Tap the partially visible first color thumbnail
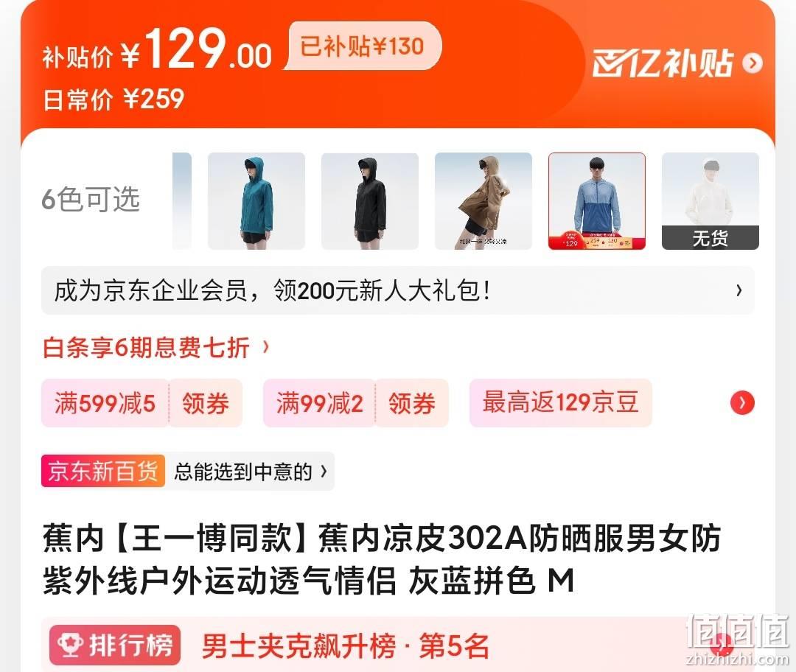The width and height of the screenshot is (796, 672). pos(182,201)
